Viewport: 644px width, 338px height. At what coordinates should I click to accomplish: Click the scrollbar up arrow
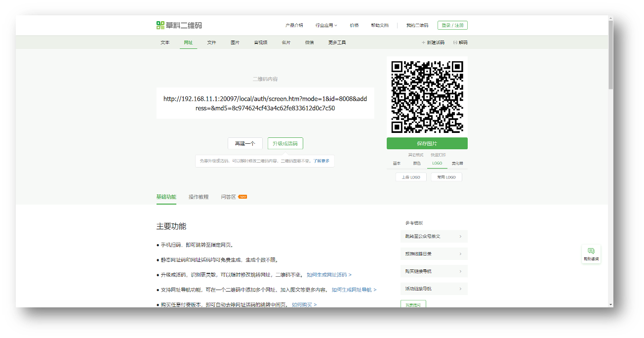point(610,18)
